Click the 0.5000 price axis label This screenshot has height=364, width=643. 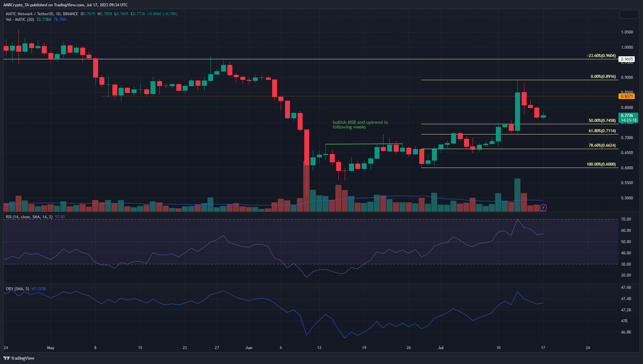(627, 198)
